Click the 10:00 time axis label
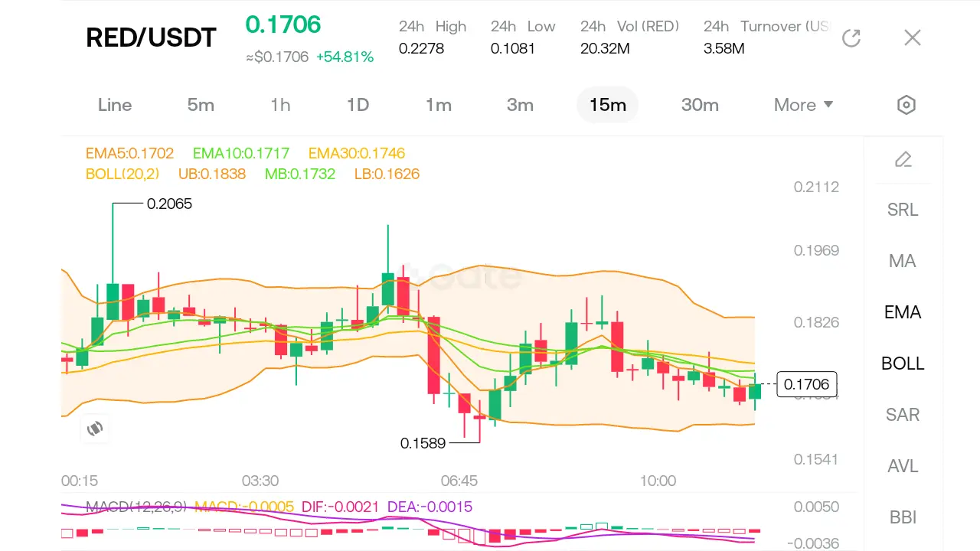980x551 pixels. pos(658,481)
